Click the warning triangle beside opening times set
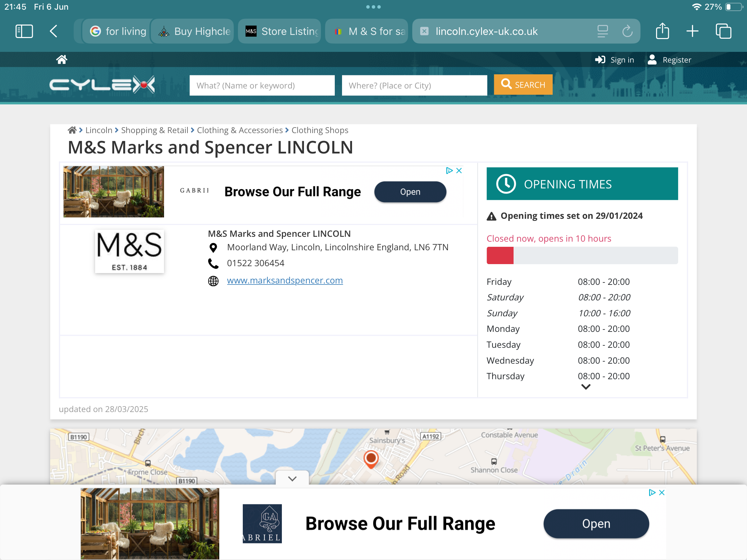 (x=491, y=216)
